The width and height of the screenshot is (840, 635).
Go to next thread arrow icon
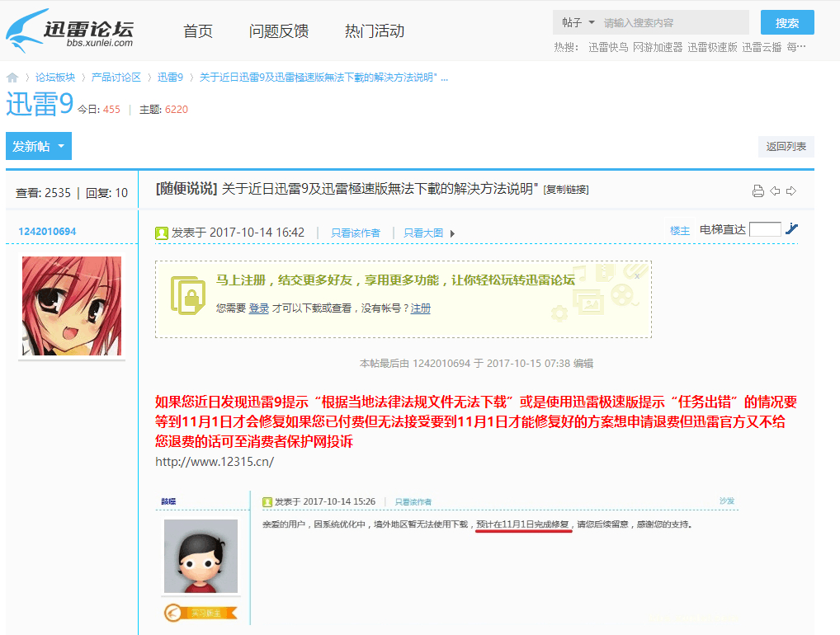[x=791, y=191]
